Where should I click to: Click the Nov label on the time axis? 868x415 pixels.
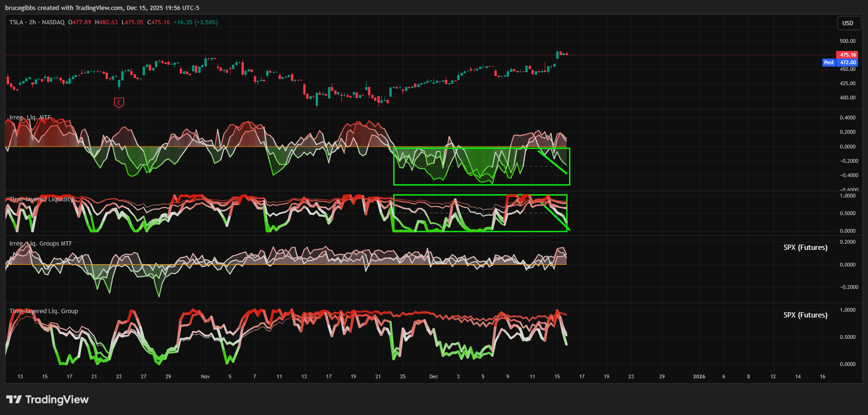205,376
